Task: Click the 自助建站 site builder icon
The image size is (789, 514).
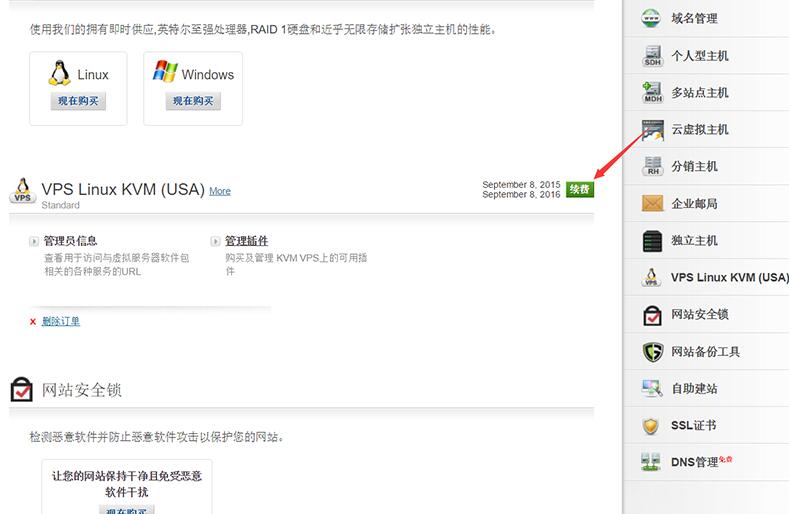Action: click(652, 388)
